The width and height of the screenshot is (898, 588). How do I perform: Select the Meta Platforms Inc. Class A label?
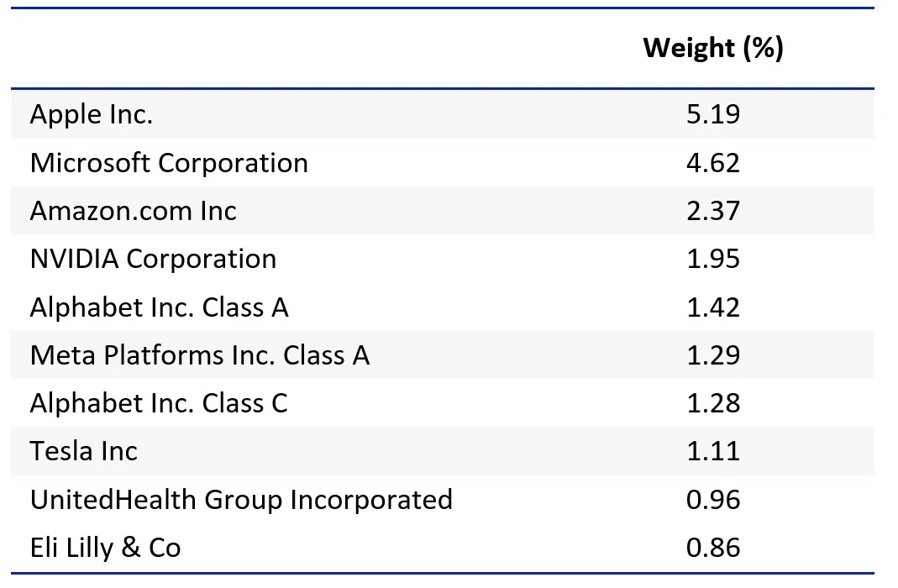[x=200, y=355]
